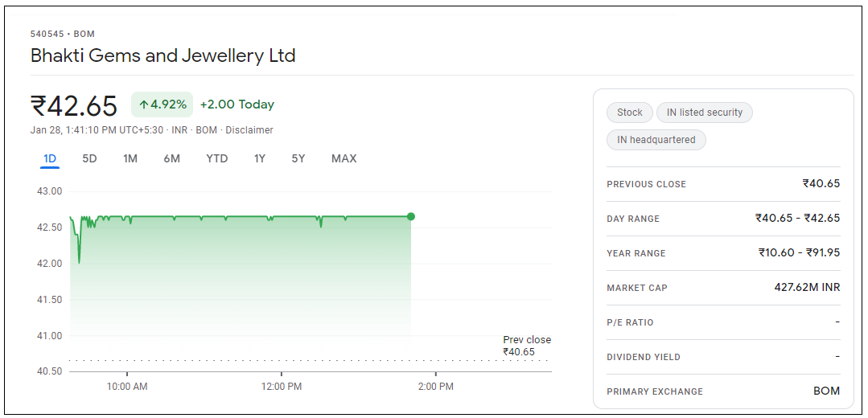Open the 1Y chart view
Screen dimensions: 868x418
tap(260, 159)
